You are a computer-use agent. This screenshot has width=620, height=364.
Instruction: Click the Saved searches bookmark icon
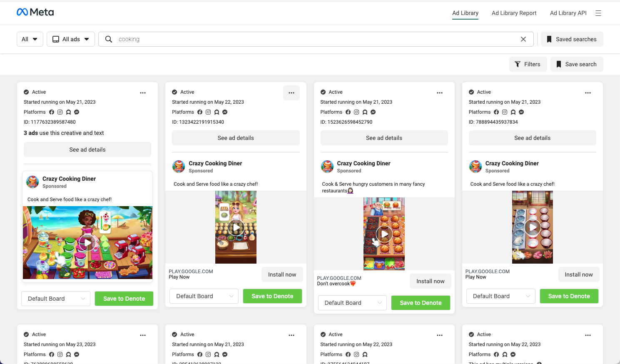pos(550,39)
